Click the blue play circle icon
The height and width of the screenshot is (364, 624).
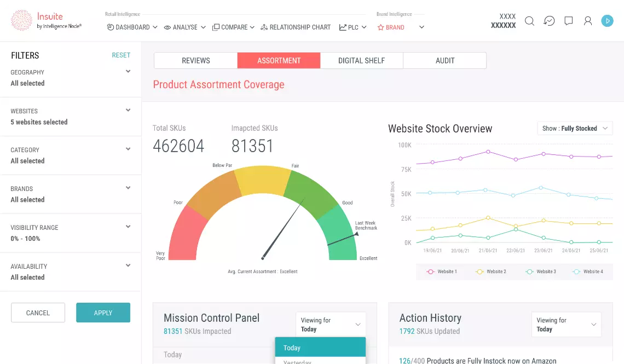click(x=607, y=21)
